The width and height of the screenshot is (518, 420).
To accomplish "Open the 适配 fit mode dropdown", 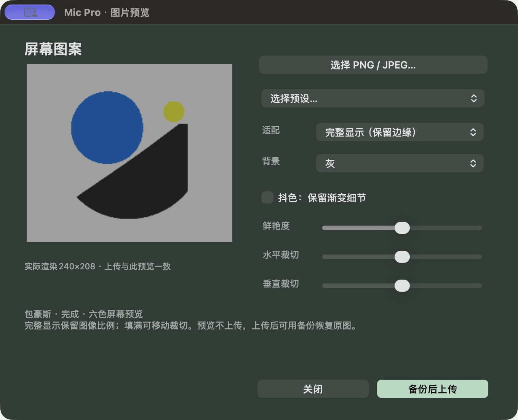I will pyautogui.click(x=400, y=132).
